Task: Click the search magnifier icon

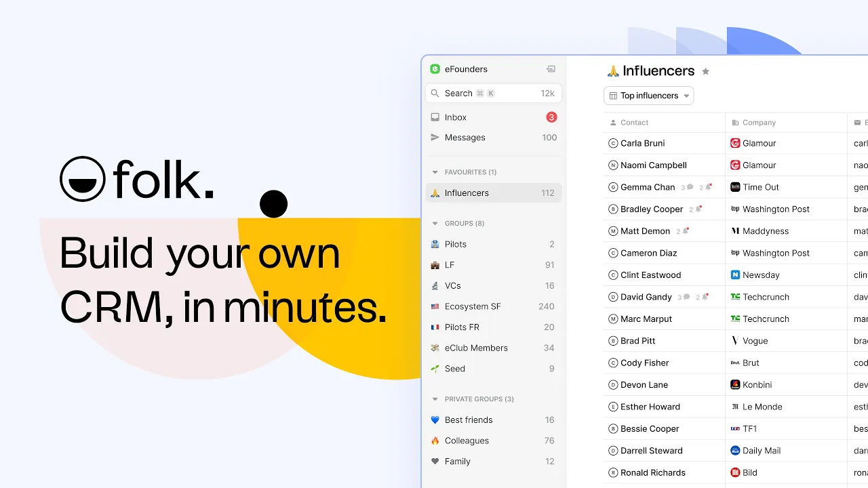Action: [x=435, y=94]
